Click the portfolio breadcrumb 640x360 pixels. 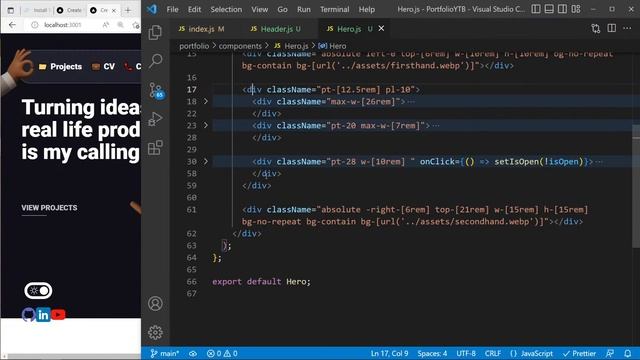click(194, 46)
